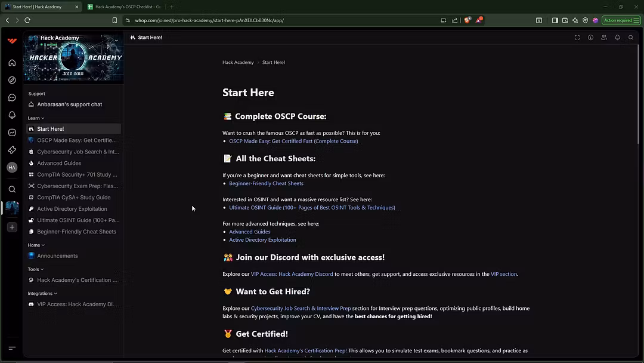Collapse the Tools section in sidebar

[x=36, y=269]
